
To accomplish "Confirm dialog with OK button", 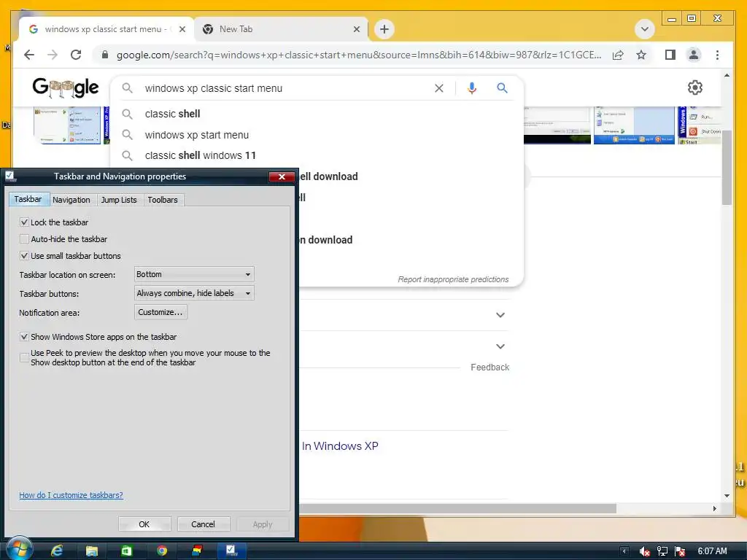I will (x=144, y=524).
